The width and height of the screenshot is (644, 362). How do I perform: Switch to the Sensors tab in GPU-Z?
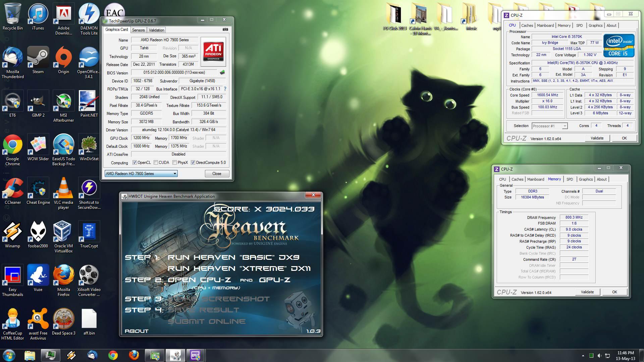(138, 30)
